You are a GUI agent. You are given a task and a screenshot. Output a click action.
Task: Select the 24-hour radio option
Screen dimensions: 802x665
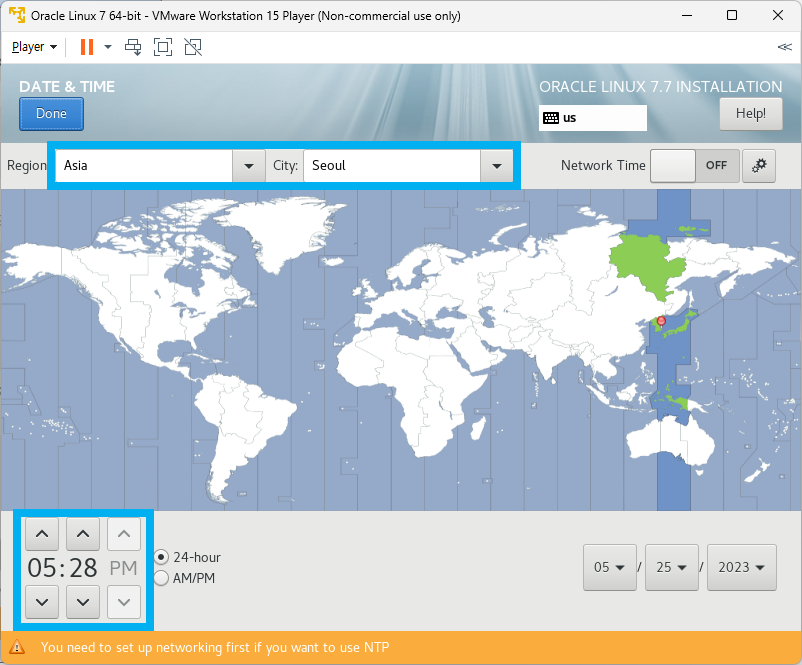[188, 557]
